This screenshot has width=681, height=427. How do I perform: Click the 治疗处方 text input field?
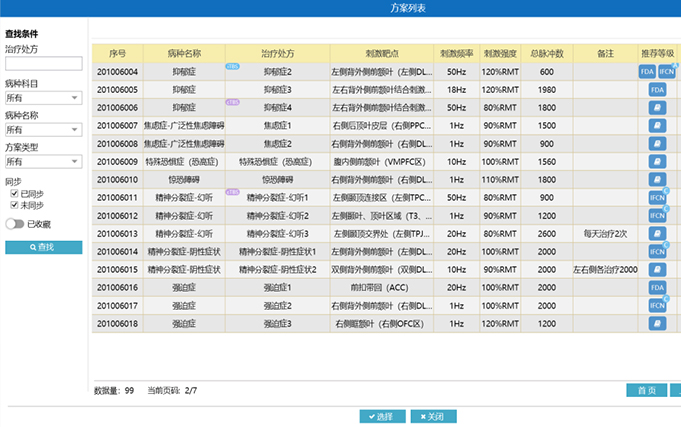pyautogui.click(x=43, y=64)
